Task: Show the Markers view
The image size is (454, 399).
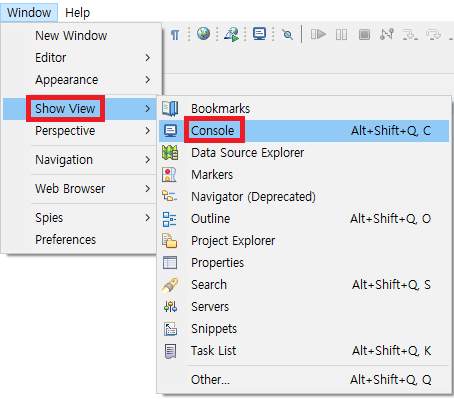Action: point(304,175)
